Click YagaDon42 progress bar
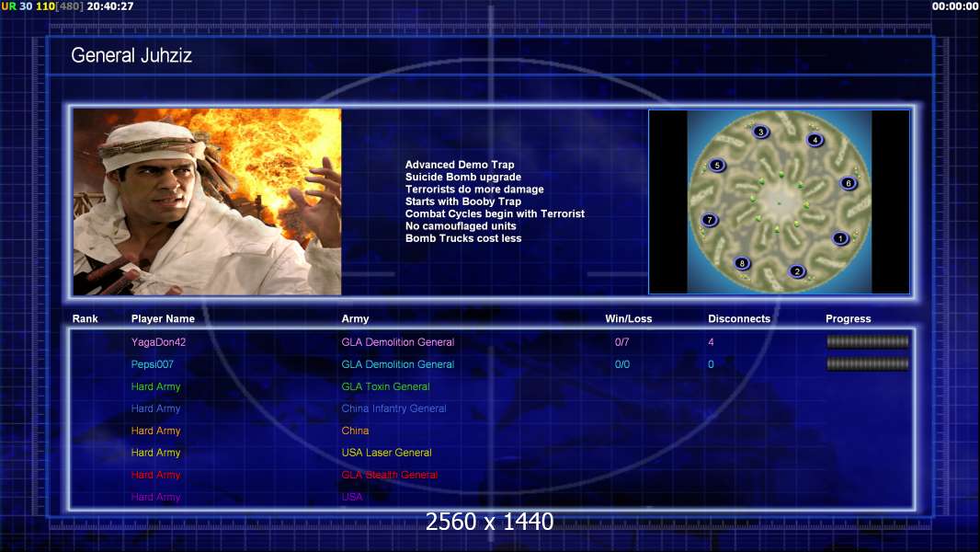Image resolution: width=980 pixels, height=552 pixels. [x=868, y=341]
